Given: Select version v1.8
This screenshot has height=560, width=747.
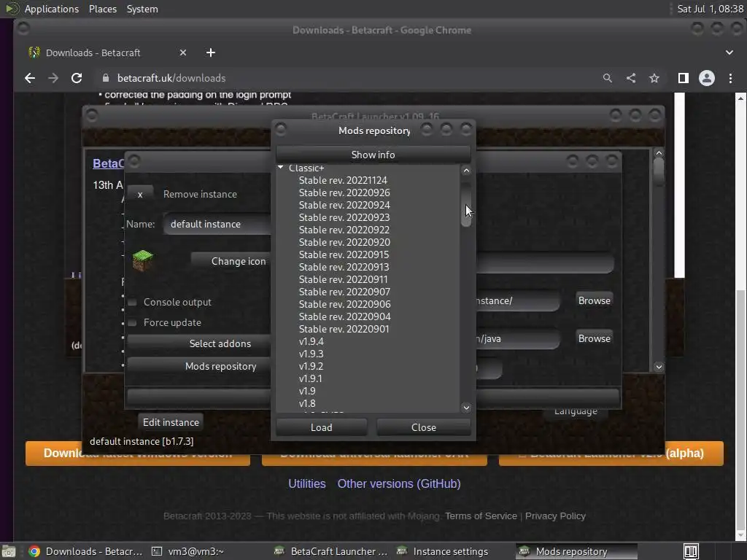Looking at the screenshot, I should click(x=307, y=403).
